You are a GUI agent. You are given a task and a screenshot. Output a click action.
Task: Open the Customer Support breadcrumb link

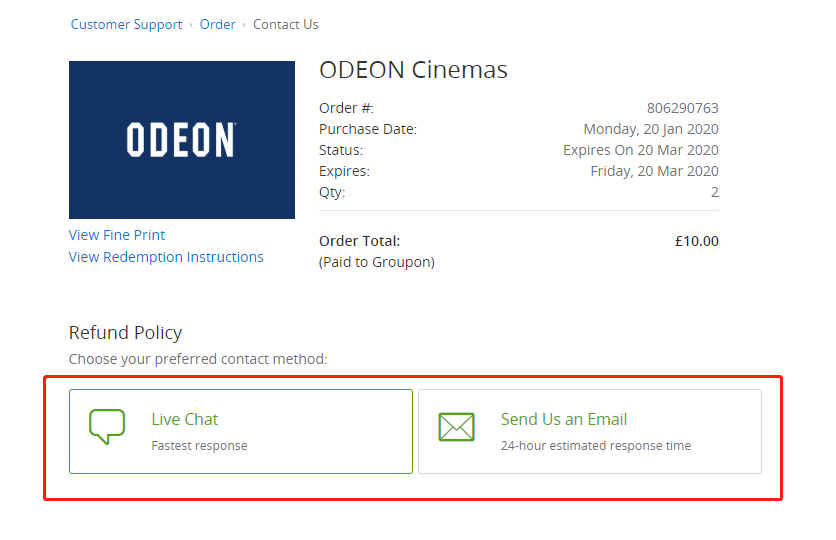tap(126, 25)
